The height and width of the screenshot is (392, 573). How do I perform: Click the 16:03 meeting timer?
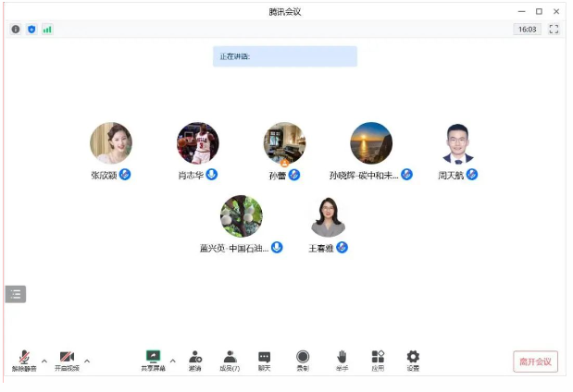528,30
